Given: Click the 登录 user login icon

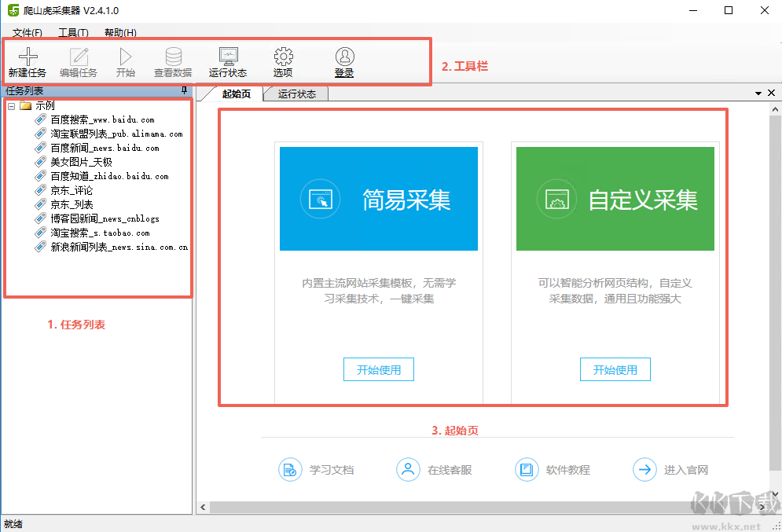Looking at the screenshot, I should click(344, 57).
